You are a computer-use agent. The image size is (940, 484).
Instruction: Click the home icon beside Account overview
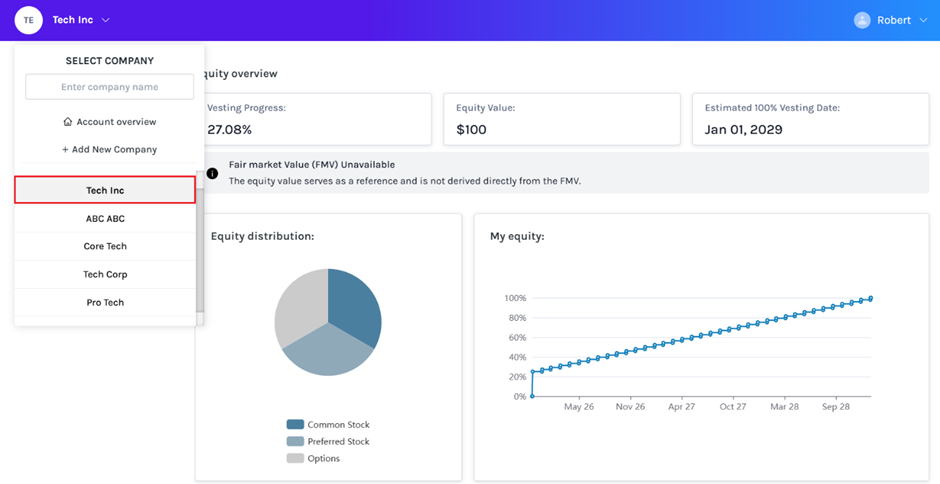click(67, 122)
